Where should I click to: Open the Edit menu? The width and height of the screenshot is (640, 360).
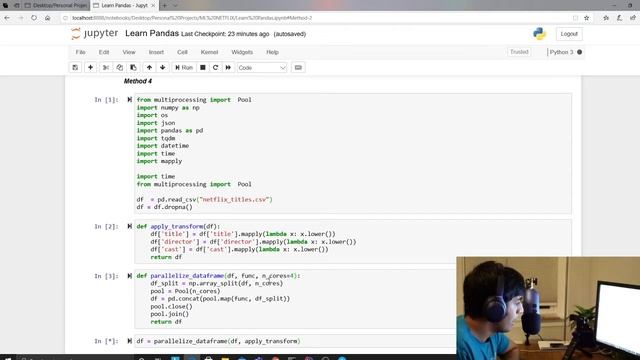[x=104, y=52]
